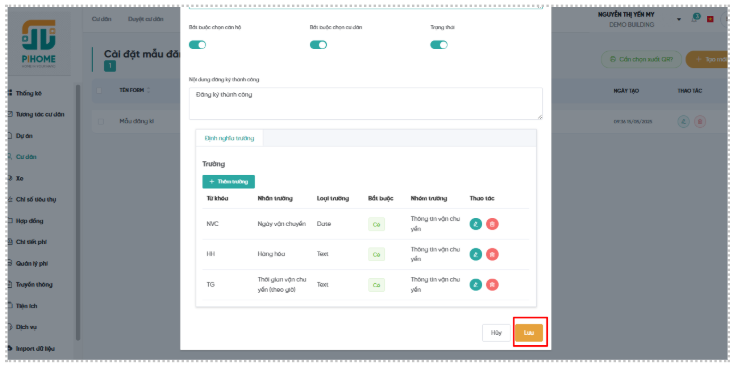Viewport: 737px width, 365px height.
Task: Click the Hủy cancel button
Action: [x=496, y=333]
